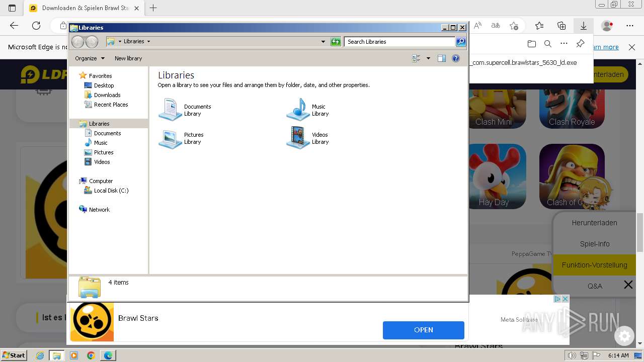Select Network in the navigation pane
The width and height of the screenshot is (644, 362).
[x=99, y=210]
